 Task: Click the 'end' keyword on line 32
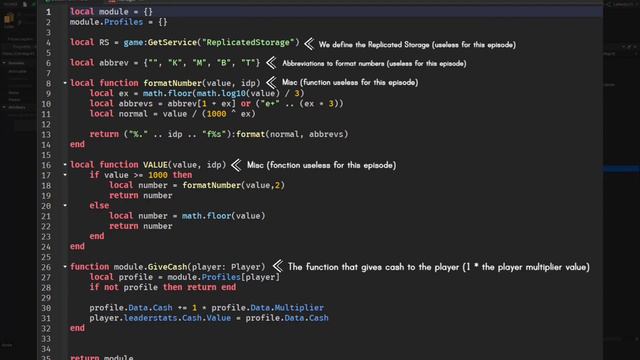tap(77, 328)
